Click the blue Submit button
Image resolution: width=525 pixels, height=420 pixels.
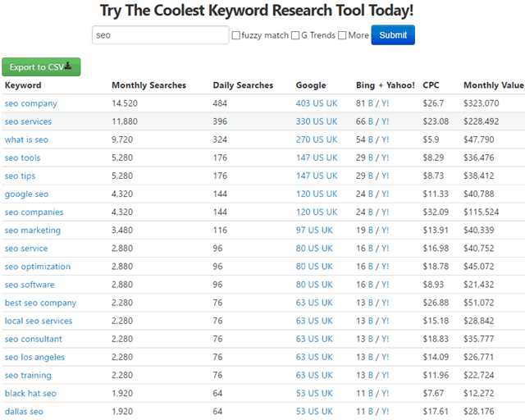[393, 34]
